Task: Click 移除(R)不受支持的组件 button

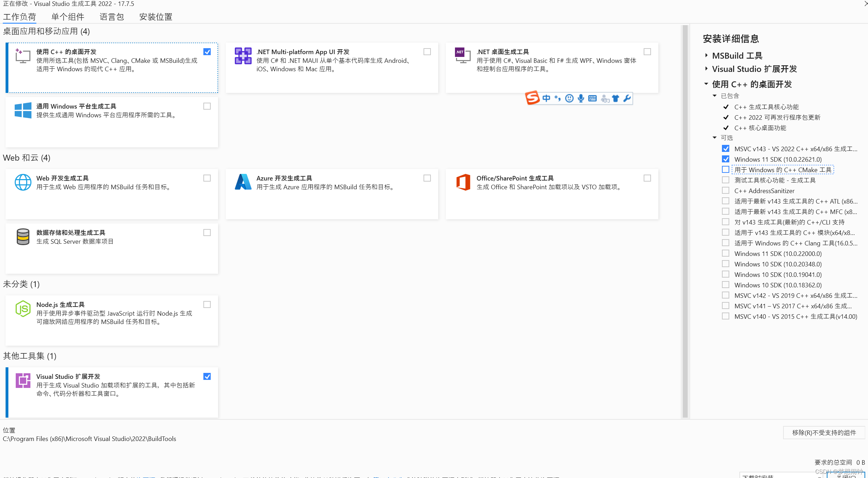Action: click(824, 433)
